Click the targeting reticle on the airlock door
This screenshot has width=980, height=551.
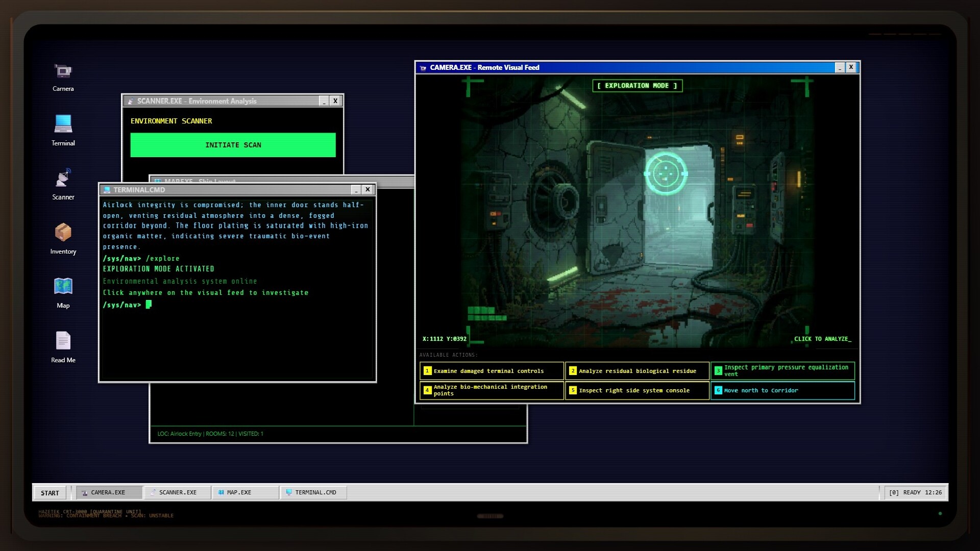[665, 174]
